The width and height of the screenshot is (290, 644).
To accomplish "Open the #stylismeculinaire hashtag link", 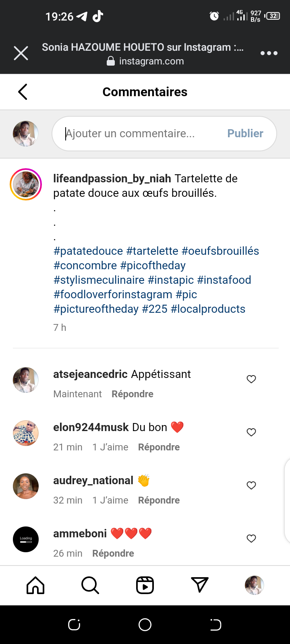I will (99, 280).
